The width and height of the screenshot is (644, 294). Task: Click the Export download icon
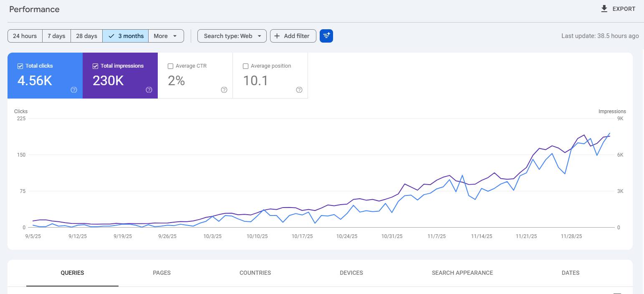tap(604, 9)
